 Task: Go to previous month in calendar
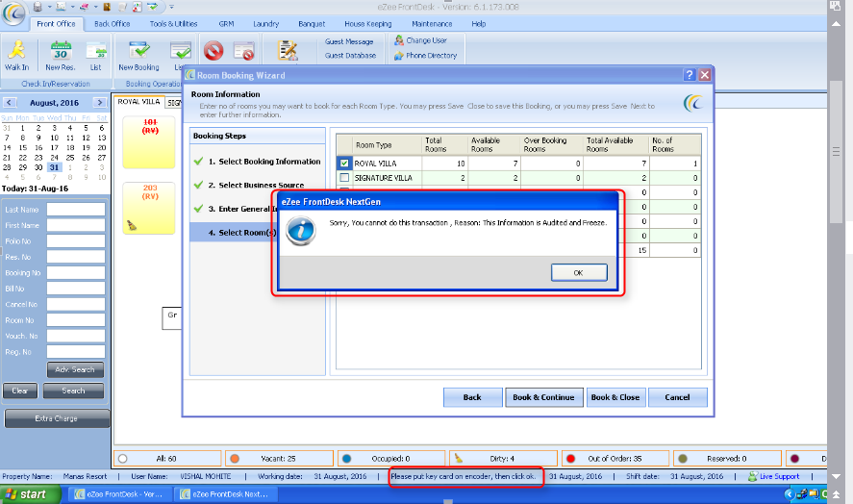10,102
